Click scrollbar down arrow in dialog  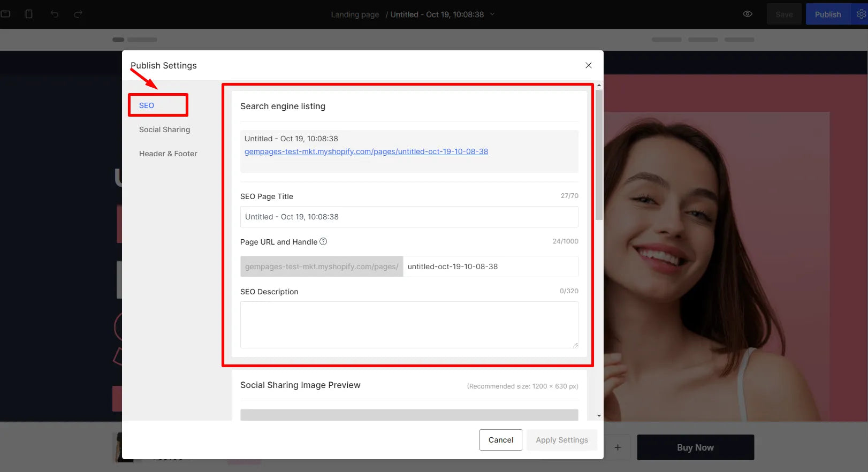point(599,416)
